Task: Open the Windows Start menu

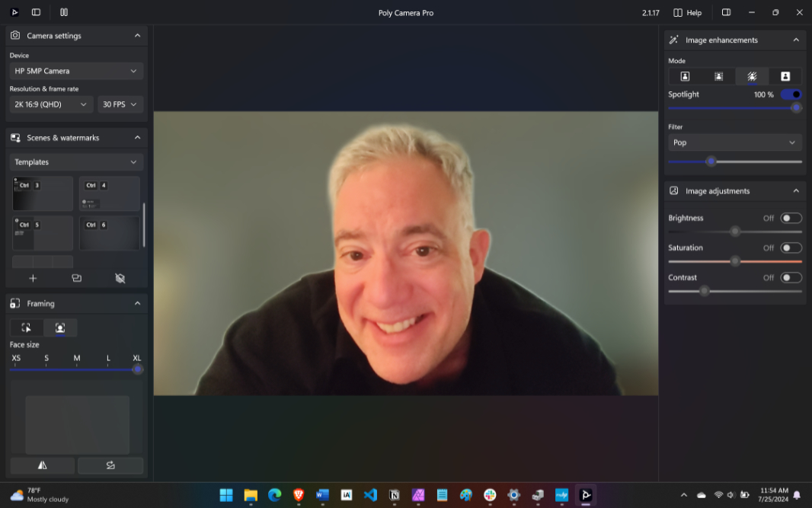Action: click(226, 495)
